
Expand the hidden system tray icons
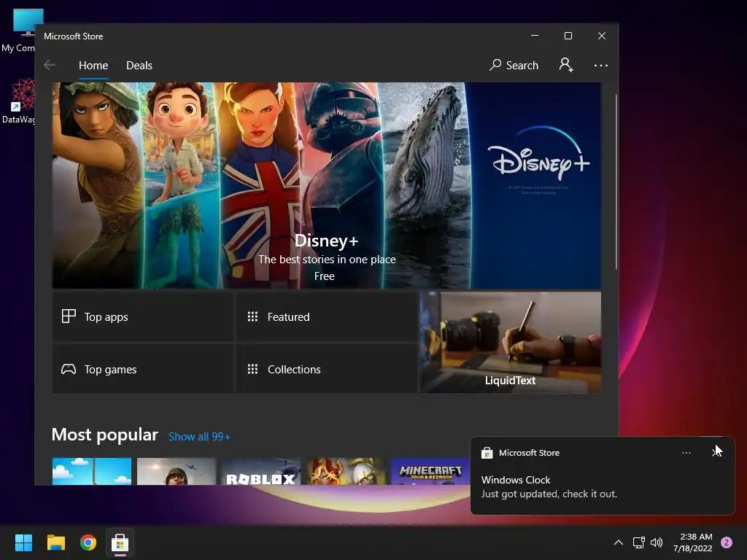tap(619, 542)
